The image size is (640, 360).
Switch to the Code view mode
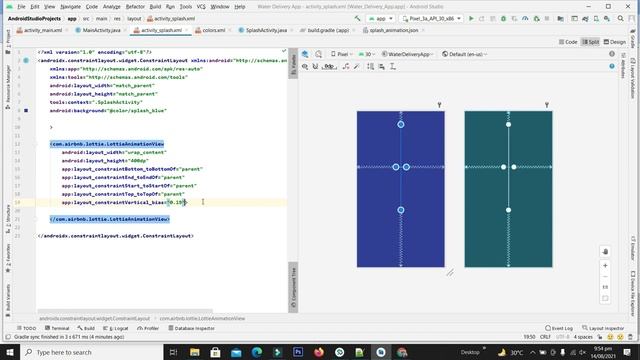point(568,42)
